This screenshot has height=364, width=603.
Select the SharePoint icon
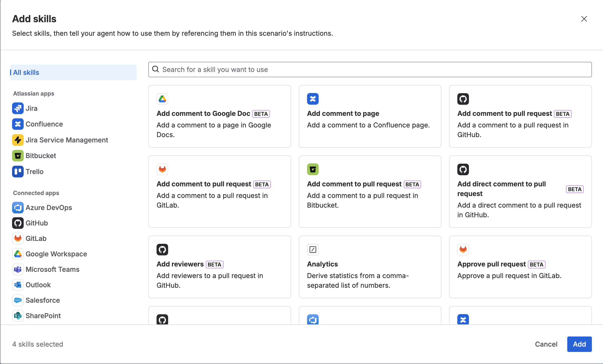[x=18, y=315]
